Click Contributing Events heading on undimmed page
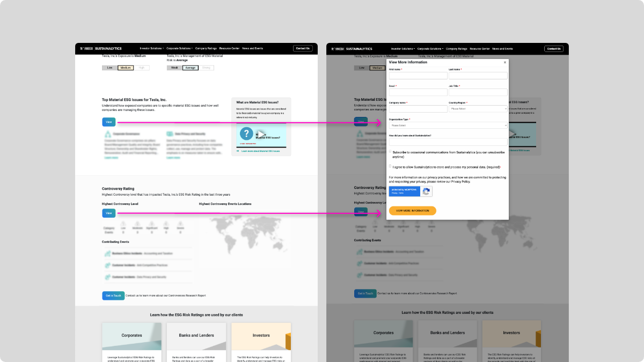This screenshot has height=362, width=644. coord(116,241)
